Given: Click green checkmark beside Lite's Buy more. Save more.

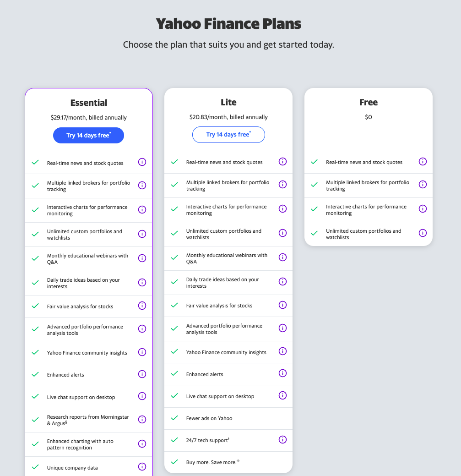Looking at the screenshot, I should click(x=174, y=462).
